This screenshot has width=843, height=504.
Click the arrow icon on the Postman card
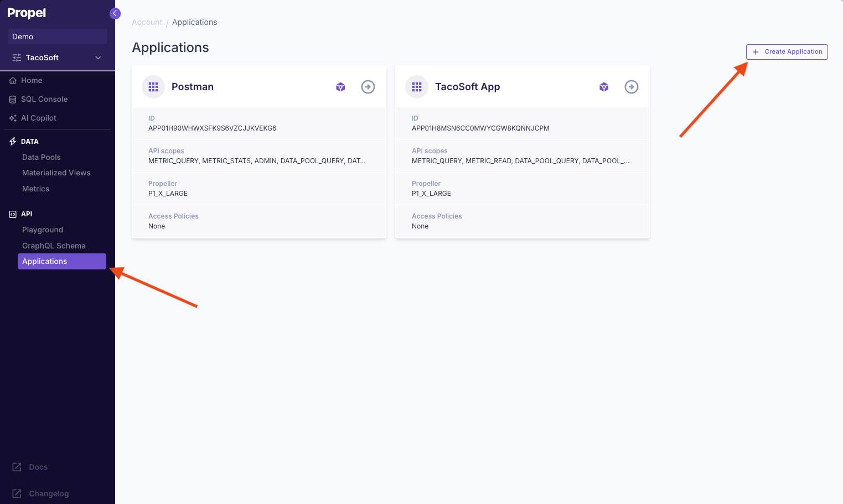[x=368, y=87]
